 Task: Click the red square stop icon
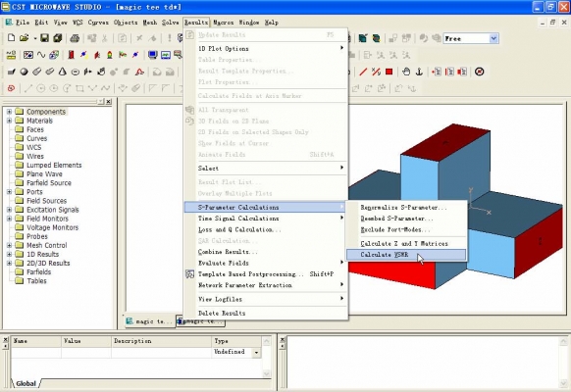pos(389,72)
